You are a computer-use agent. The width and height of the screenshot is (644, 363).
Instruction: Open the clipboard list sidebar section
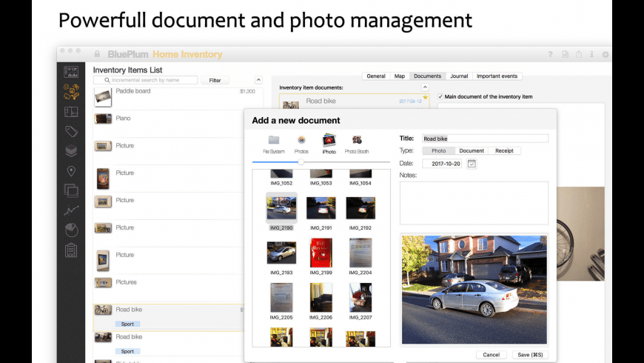tap(72, 250)
